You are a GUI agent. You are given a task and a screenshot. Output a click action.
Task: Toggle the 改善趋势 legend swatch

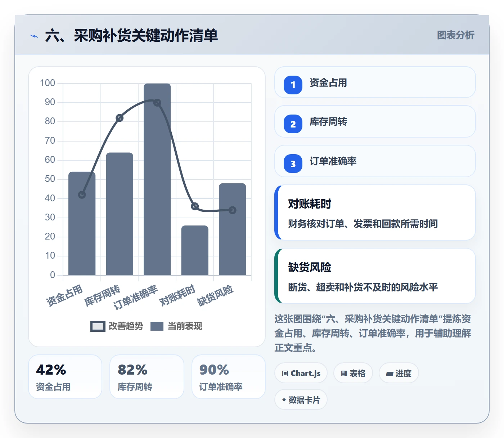[98, 326]
